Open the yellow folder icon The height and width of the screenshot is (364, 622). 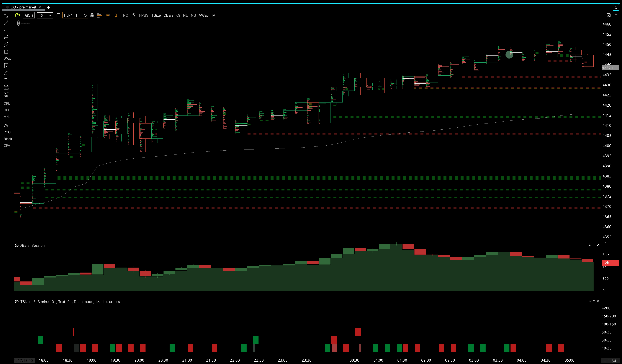[17, 15]
